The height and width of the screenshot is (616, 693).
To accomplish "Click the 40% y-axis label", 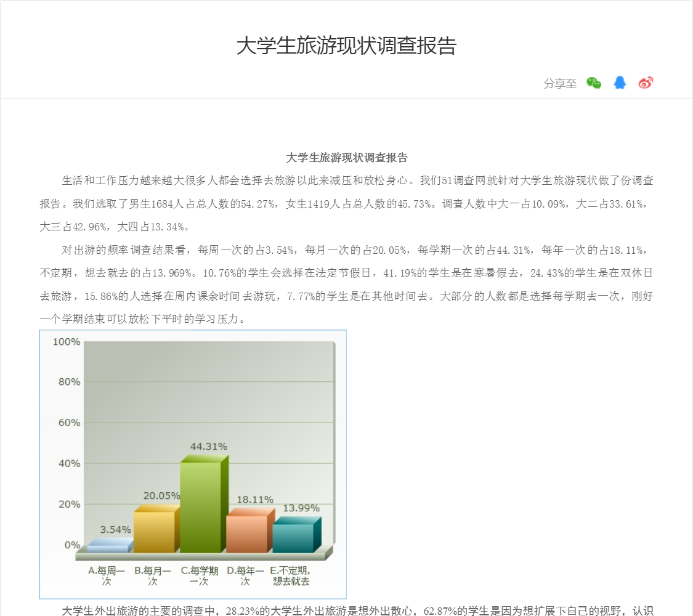I will point(70,464).
